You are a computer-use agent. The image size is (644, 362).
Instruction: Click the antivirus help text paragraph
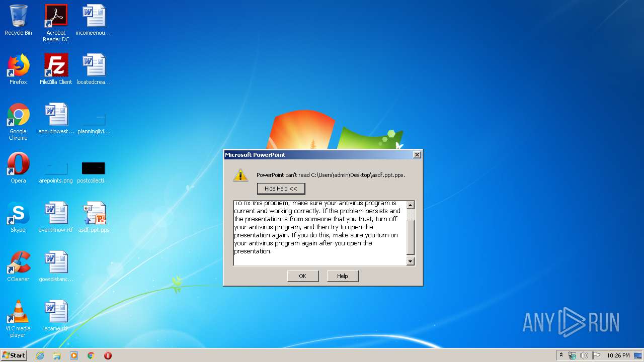pyautogui.click(x=318, y=227)
